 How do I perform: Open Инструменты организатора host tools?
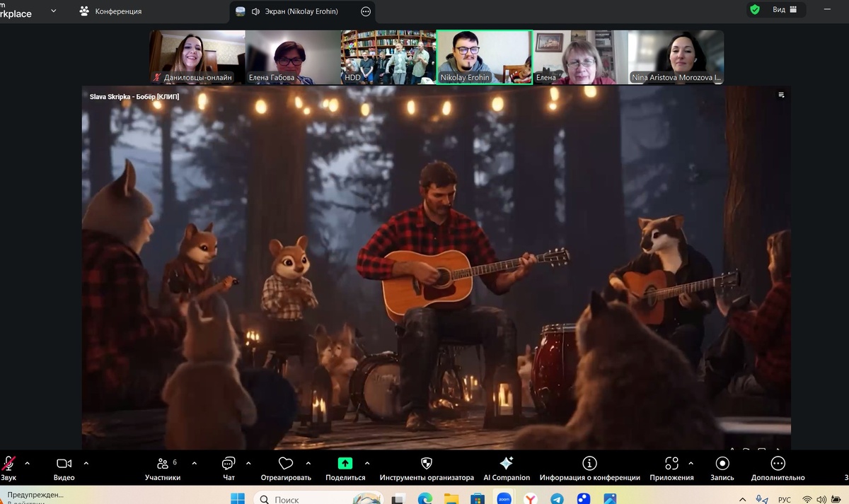(x=427, y=468)
